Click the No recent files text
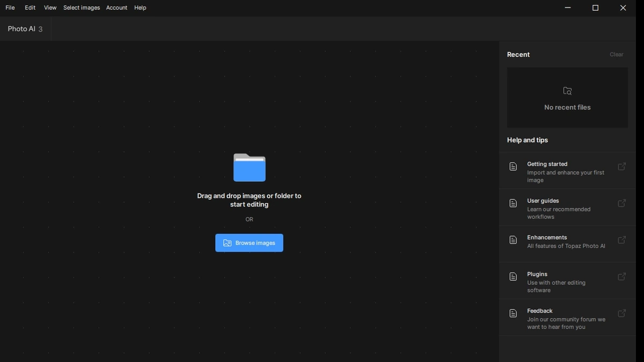Screen dimensions: 644x362 tap(567, 107)
